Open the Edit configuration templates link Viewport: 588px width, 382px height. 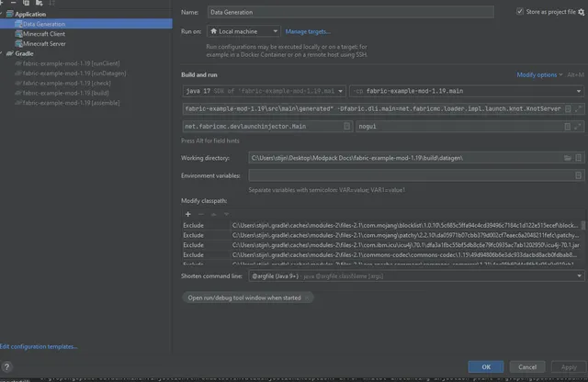coord(39,346)
